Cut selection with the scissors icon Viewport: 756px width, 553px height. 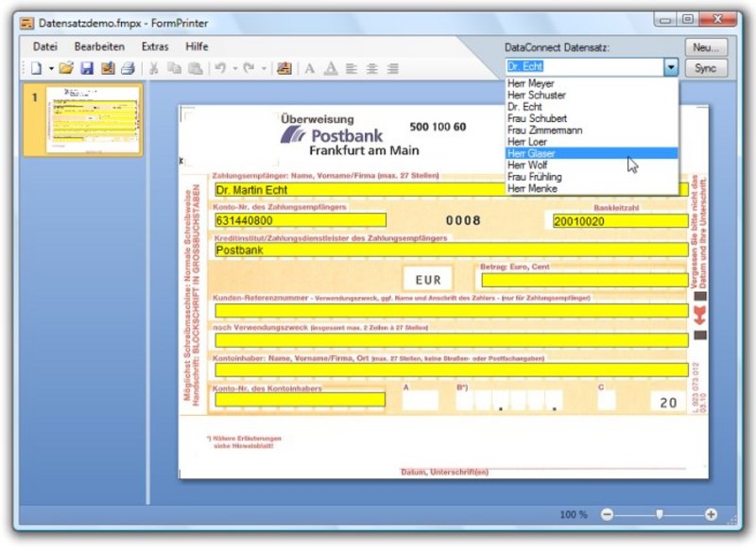click(154, 68)
